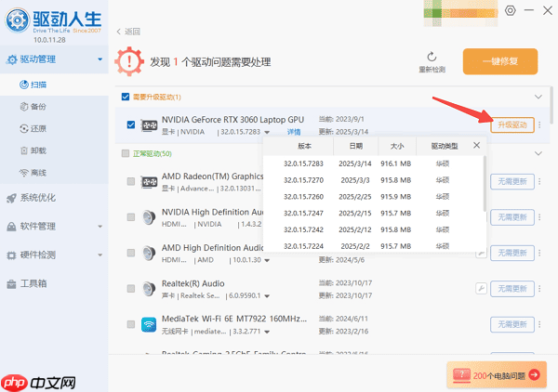Check MediaTek Wi-Fi 6E MT7922 checkbox

[131, 324]
